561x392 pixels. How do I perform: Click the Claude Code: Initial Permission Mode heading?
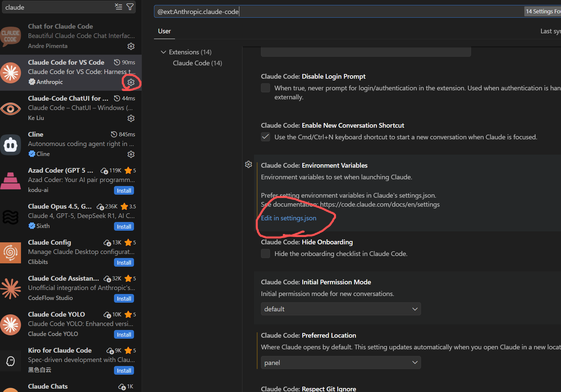tap(316, 282)
